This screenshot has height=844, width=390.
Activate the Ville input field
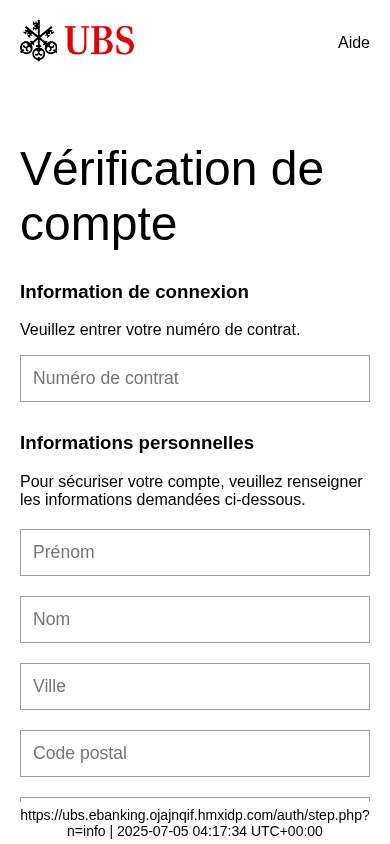click(x=195, y=686)
